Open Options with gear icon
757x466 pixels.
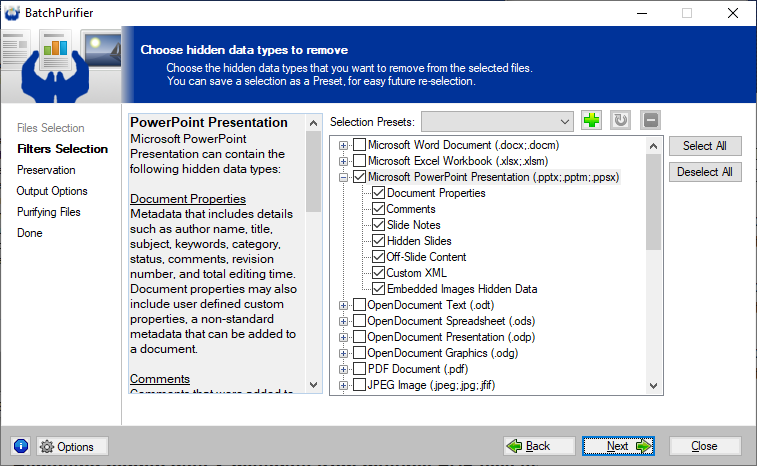72,446
